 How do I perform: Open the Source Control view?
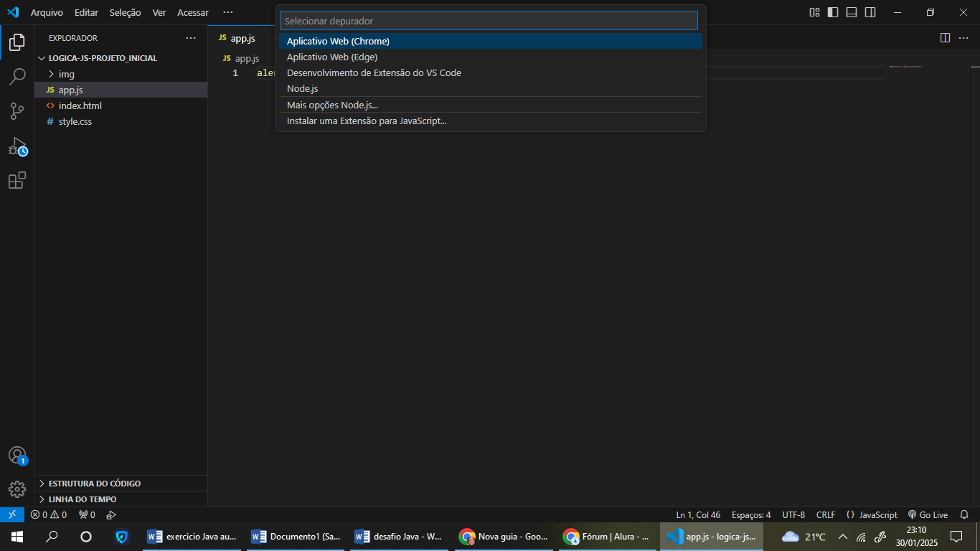point(17,111)
